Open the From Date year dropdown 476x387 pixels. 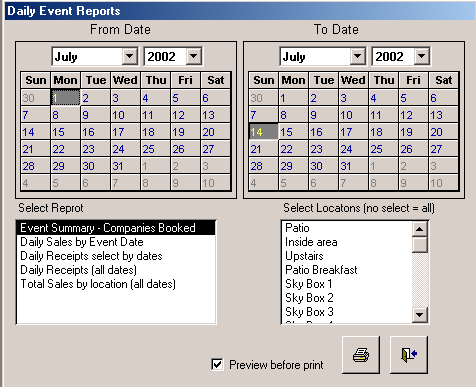point(194,56)
